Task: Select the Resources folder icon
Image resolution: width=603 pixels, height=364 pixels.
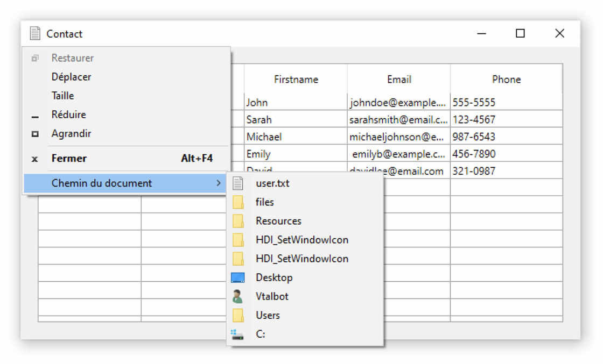Action: point(238,221)
